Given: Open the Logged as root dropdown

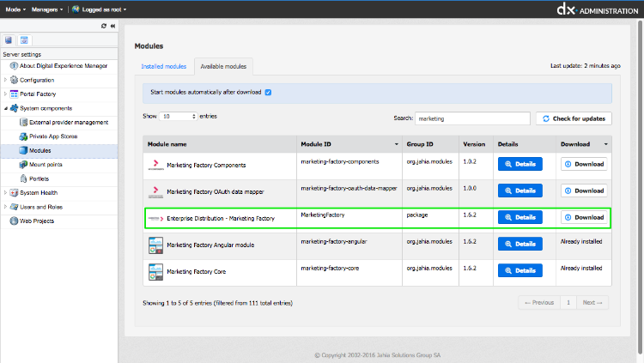Looking at the screenshot, I should click(x=104, y=9).
